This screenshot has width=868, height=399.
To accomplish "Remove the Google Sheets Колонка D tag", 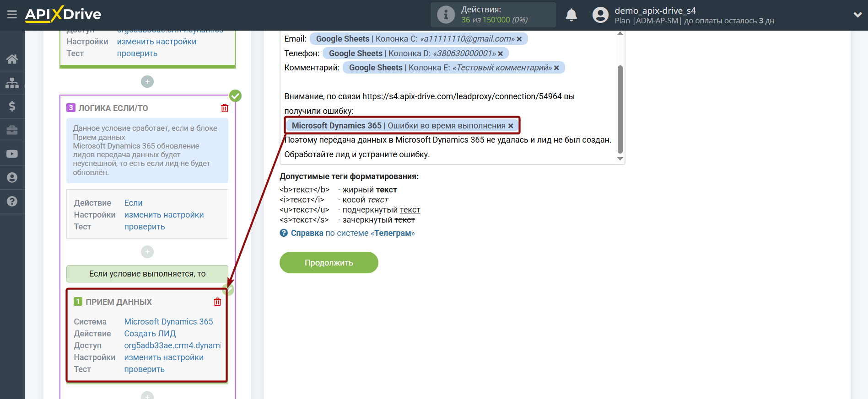I will coord(501,54).
